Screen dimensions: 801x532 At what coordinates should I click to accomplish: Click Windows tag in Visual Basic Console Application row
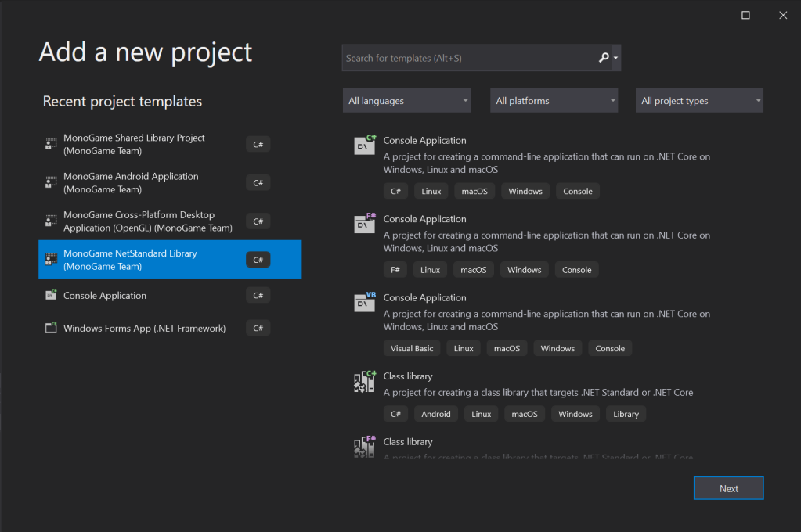click(x=557, y=348)
